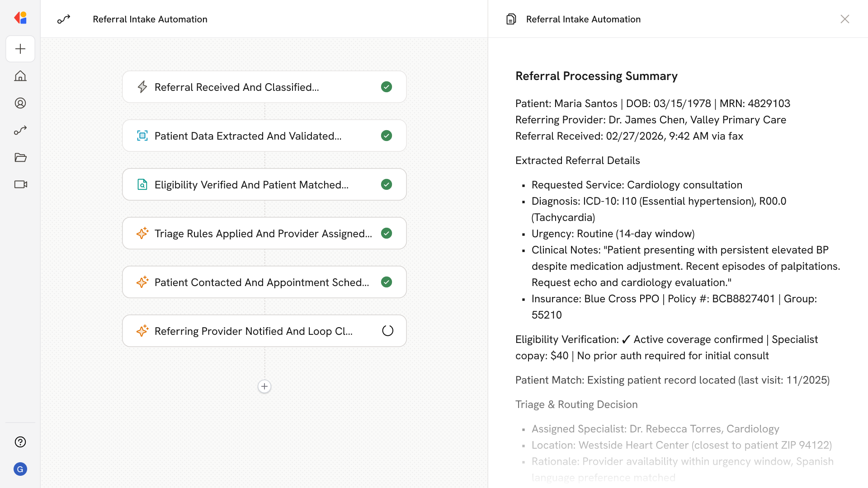Screen dimensions: 868x488
Task: Open the user profile circle icon
Action: pyautogui.click(x=20, y=103)
